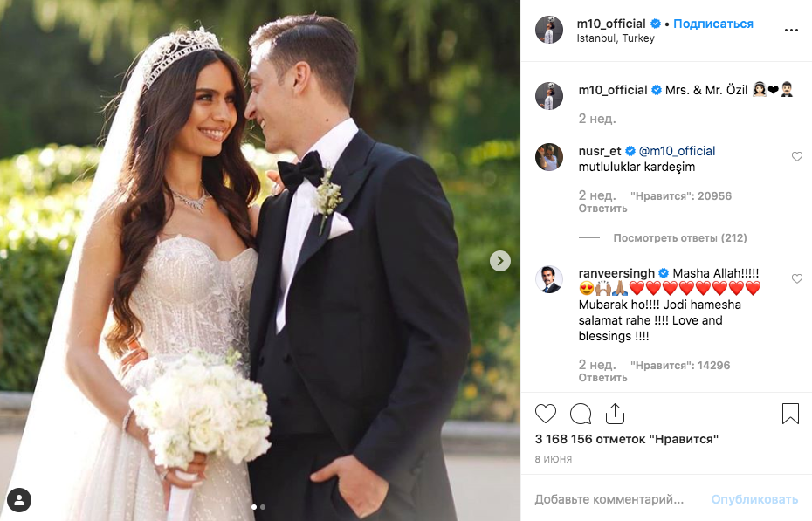Viewport: 812px width, 521px height.
Task: Open the nusr_et commenter avatar
Action: pyautogui.click(x=549, y=157)
